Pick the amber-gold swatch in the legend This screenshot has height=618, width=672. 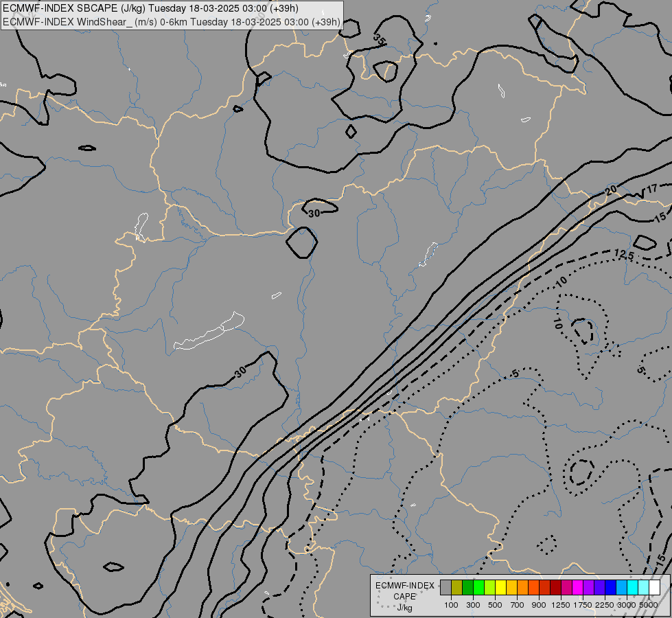(511, 587)
